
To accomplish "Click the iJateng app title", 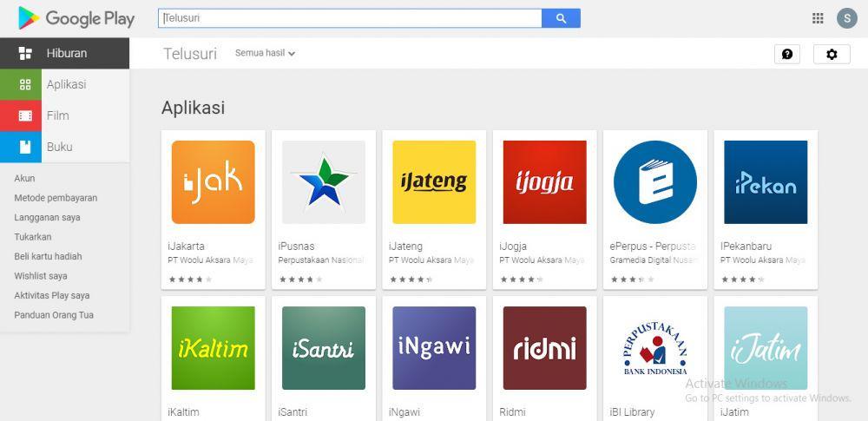I will [405, 246].
